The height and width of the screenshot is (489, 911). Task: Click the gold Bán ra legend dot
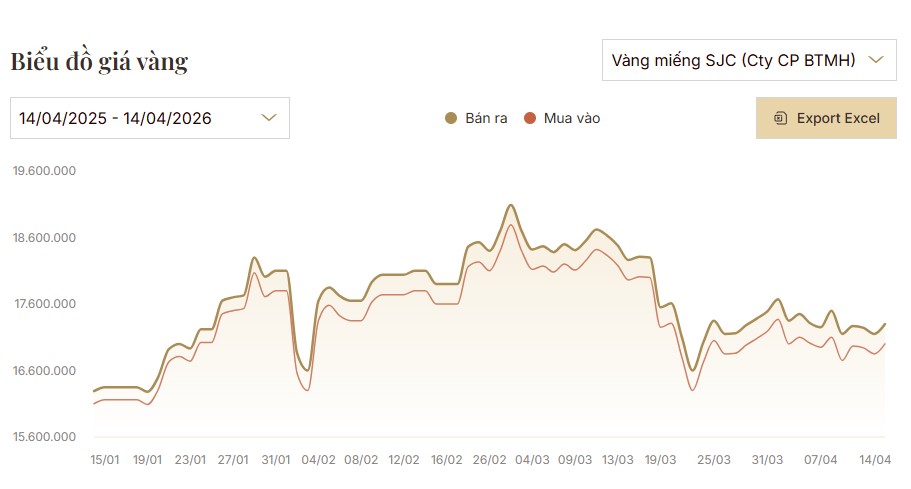point(451,118)
